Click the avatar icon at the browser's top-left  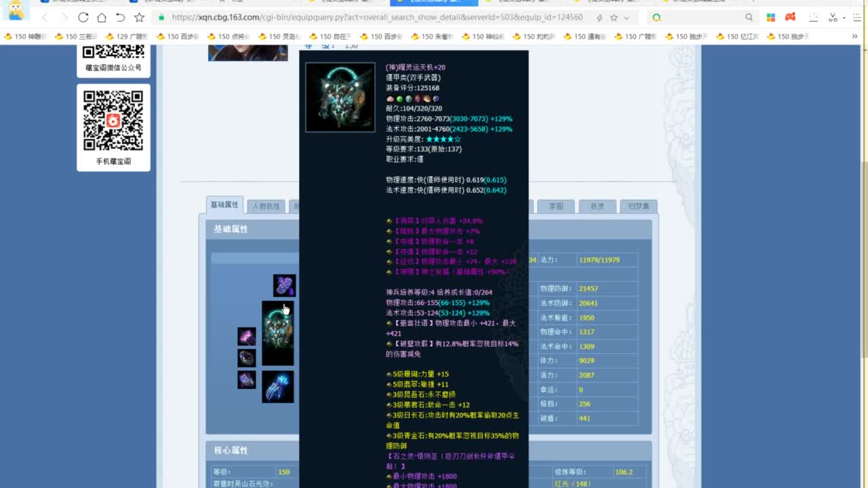tap(15, 9)
